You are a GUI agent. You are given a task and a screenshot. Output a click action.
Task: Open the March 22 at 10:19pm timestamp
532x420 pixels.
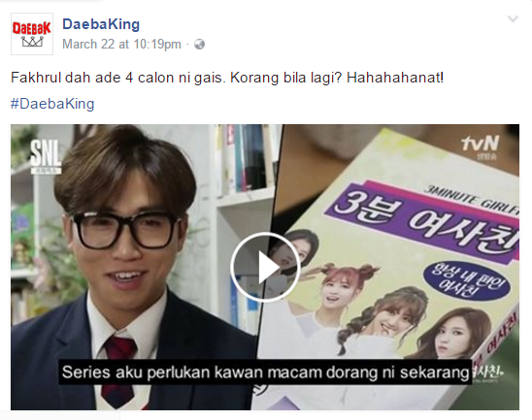click(x=121, y=44)
